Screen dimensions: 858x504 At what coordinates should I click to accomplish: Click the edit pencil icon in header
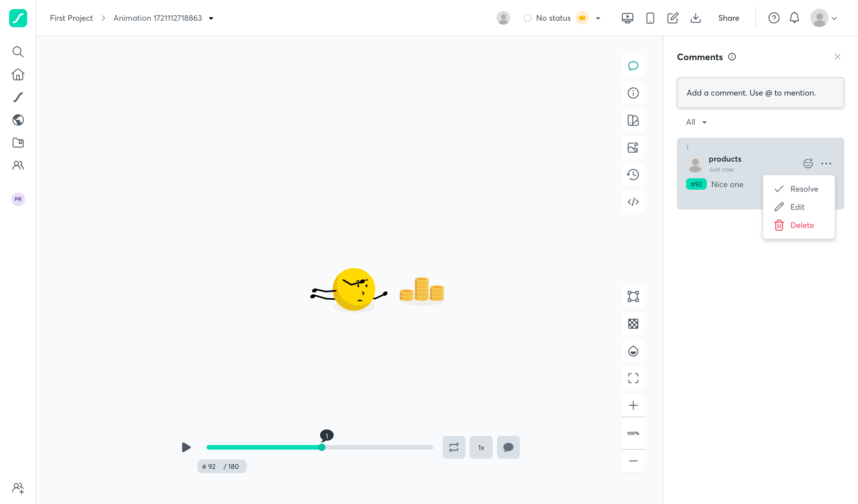[672, 18]
